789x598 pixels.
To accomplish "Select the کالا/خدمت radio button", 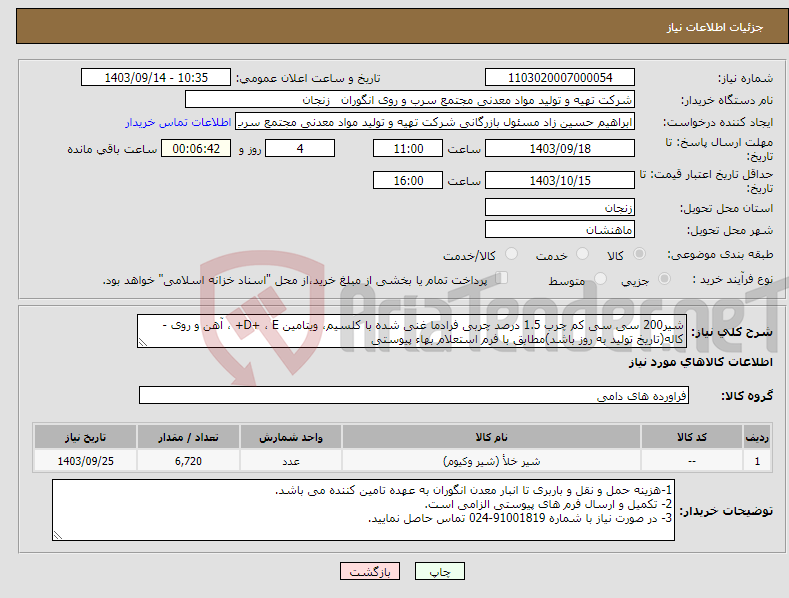I will (x=511, y=254).
